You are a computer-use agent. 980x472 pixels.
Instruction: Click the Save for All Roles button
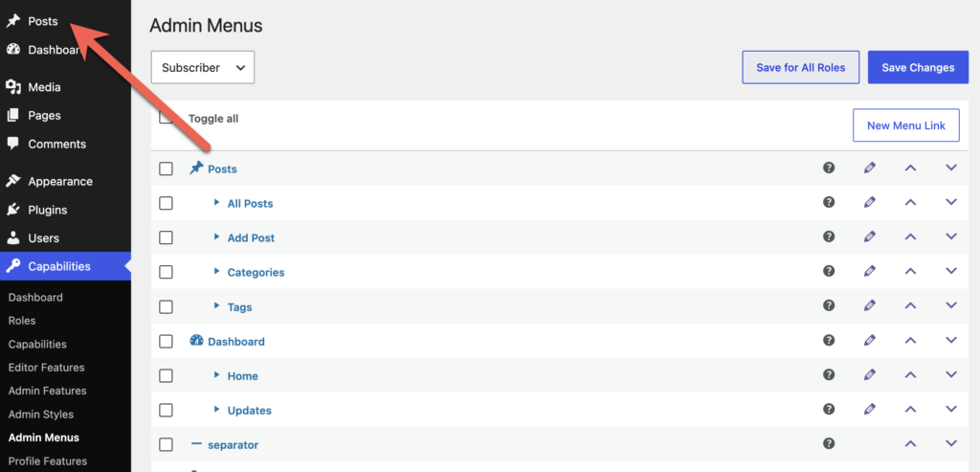(x=801, y=68)
